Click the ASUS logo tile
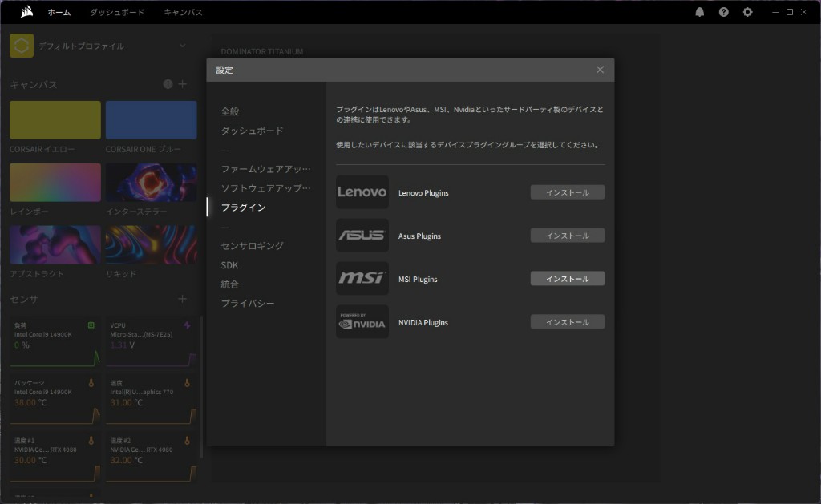This screenshot has height=504, width=821. click(362, 236)
